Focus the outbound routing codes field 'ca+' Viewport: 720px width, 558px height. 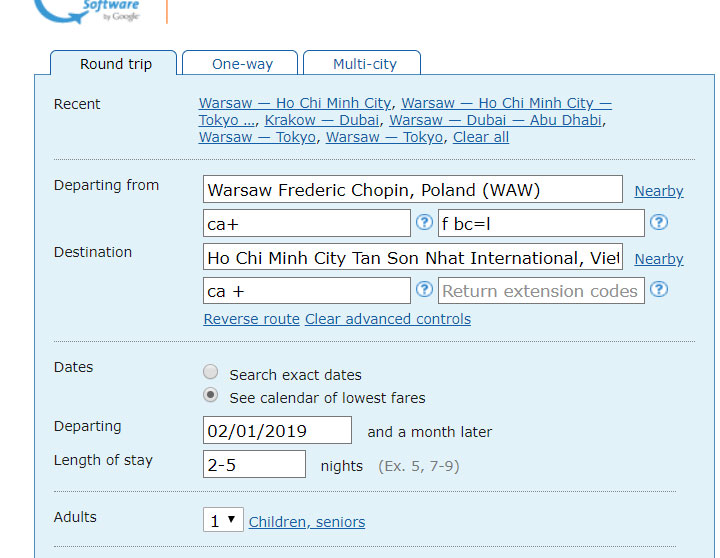(x=307, y=223)
